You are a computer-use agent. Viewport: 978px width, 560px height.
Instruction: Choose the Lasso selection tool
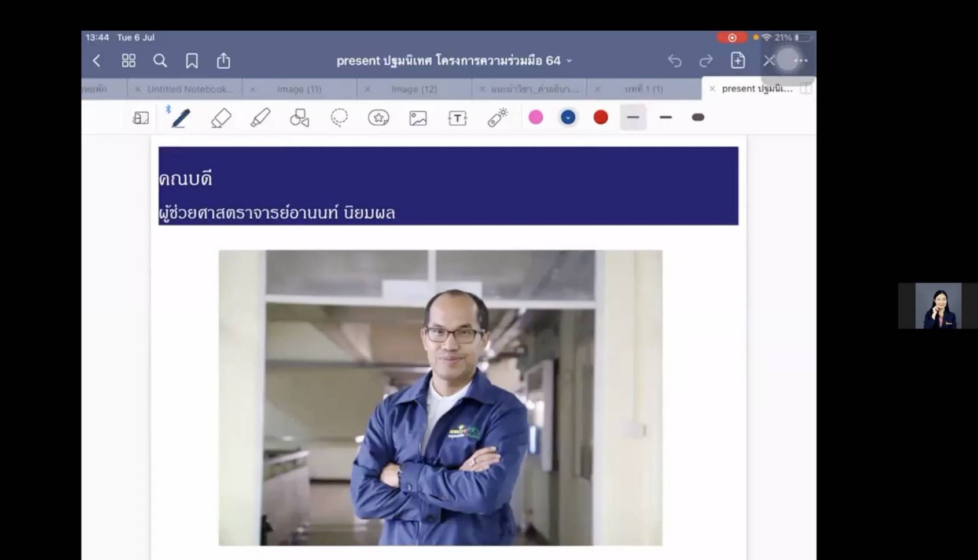(x=339, y=118)
